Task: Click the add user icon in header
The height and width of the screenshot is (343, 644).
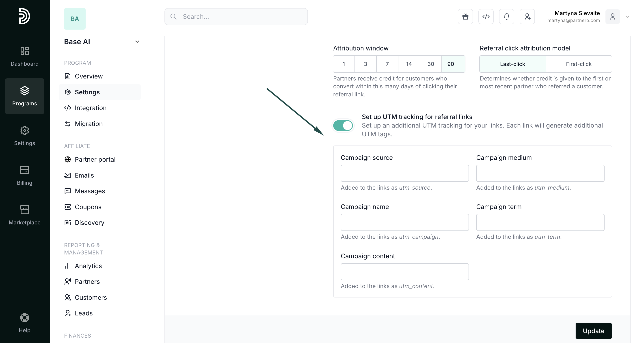Action: click(x=527, y=17)
